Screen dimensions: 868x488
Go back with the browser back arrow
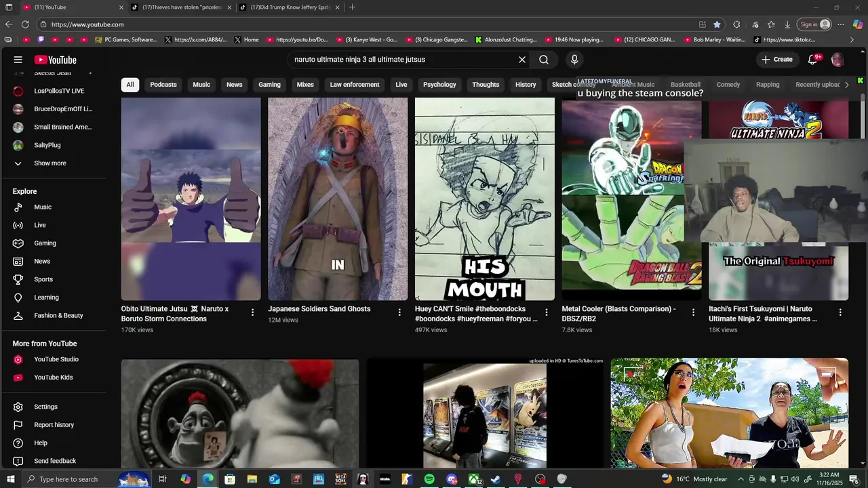(9, 24)
